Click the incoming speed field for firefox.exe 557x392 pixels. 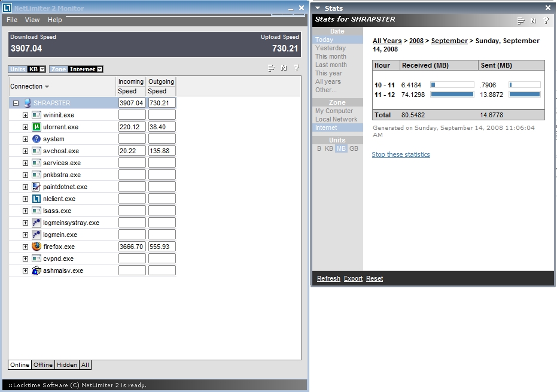pos(132,247)
